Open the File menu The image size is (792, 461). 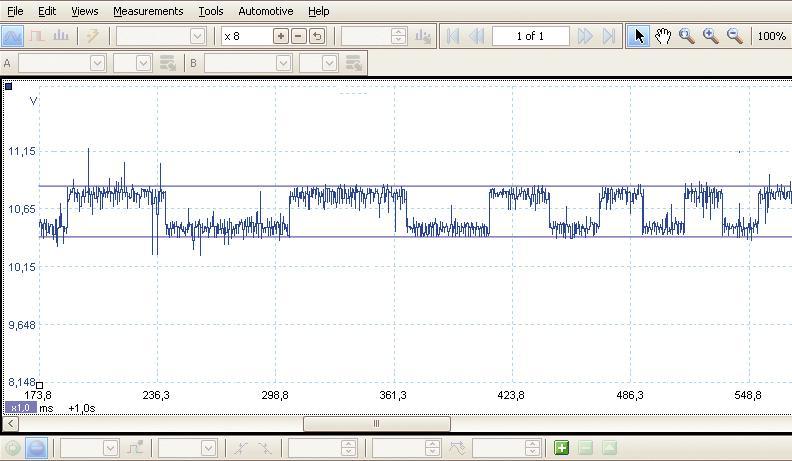[15, 11]
